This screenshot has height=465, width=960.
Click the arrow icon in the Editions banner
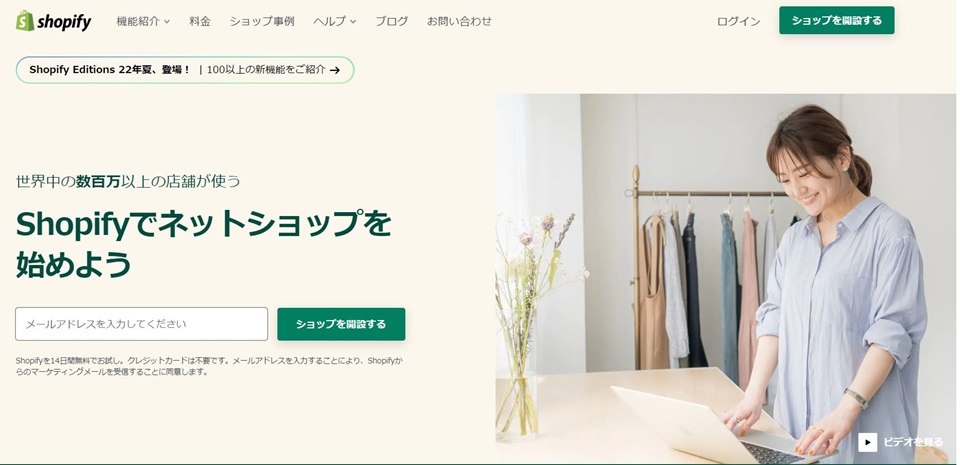point(335,70)
